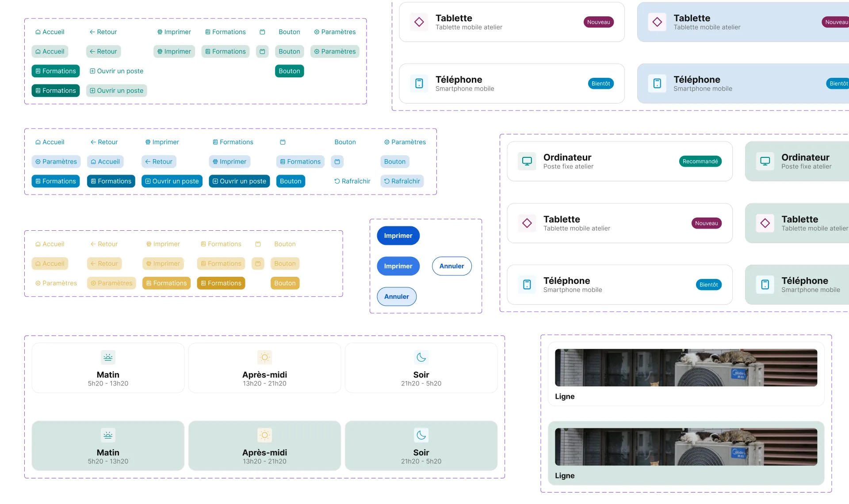Click the phone icon in the white Téléphone card beside the green one
849x504 pixels.
tap(527, 285)
